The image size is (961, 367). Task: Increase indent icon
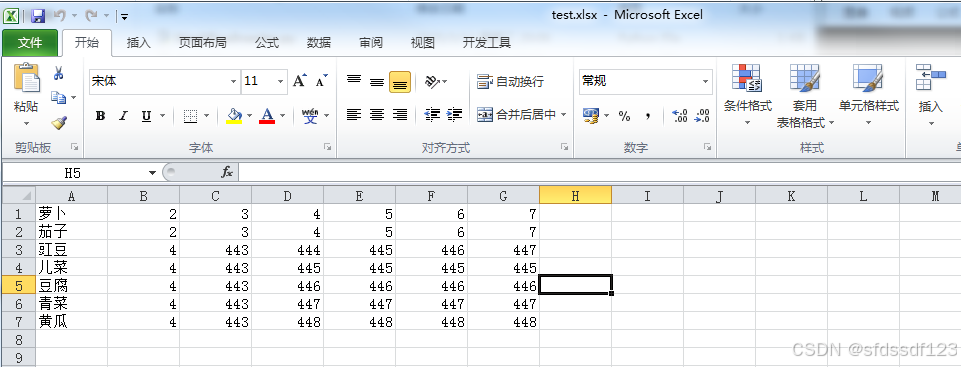(x=455, y=115)
